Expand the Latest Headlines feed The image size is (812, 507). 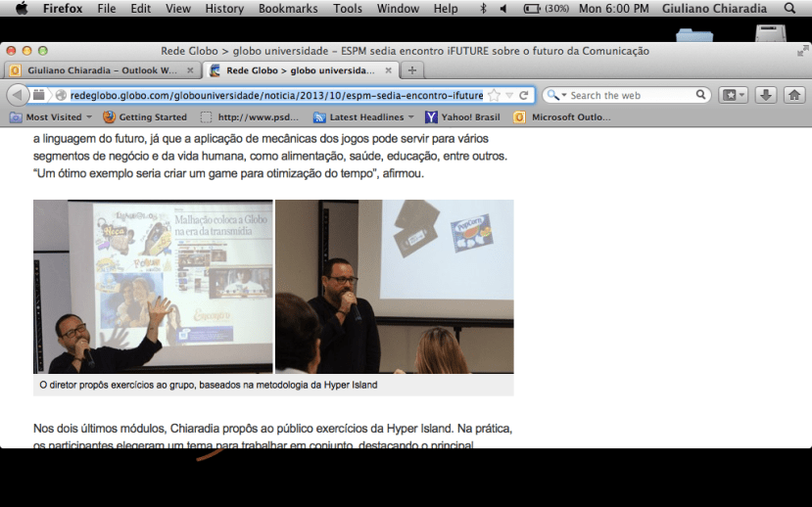[x=363, y=116]
